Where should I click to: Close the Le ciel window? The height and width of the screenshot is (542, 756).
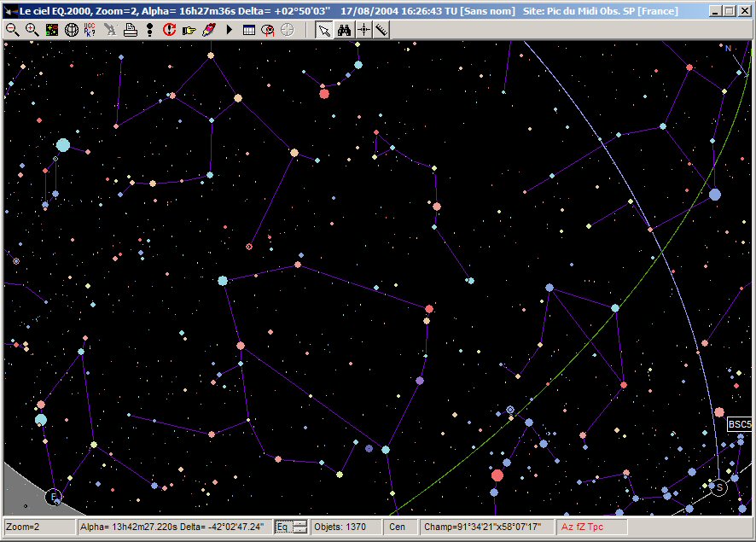(744, 10)
